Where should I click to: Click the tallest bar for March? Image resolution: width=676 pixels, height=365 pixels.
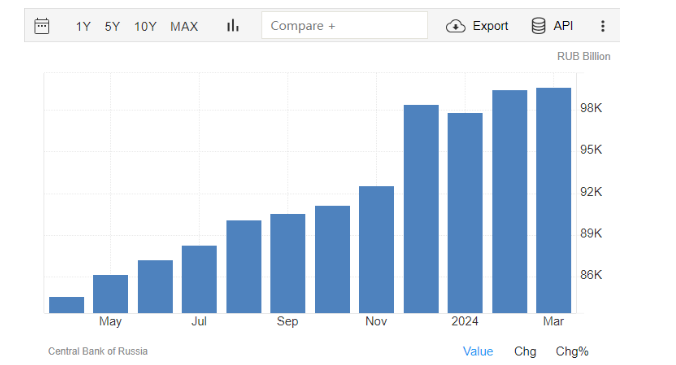tap(554, 200)
